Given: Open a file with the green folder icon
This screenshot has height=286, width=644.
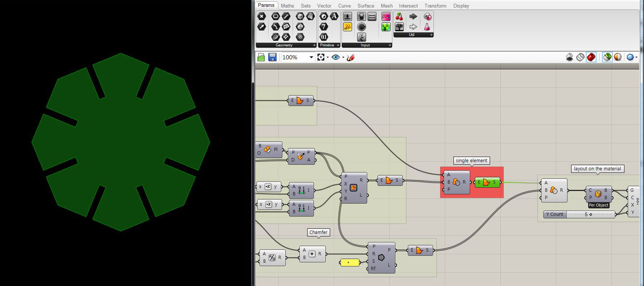Looking at the screenshot, I should (x=261, y=57).
